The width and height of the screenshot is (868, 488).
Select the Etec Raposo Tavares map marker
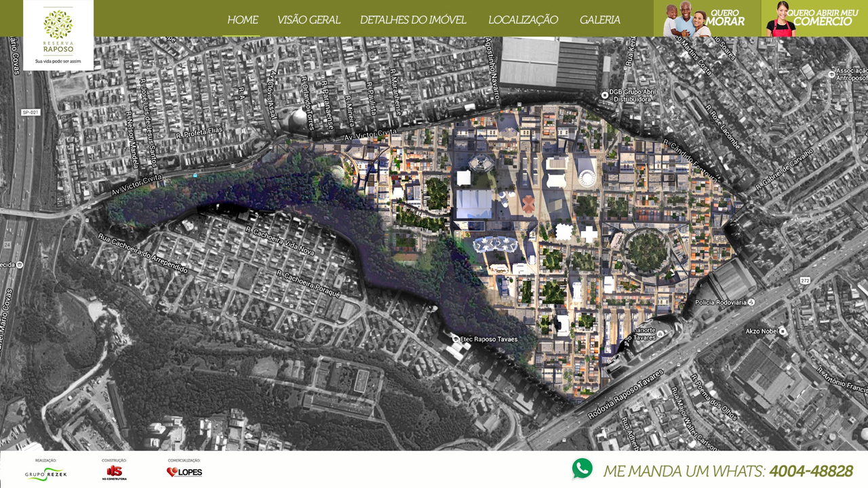(x=456, y=338)
